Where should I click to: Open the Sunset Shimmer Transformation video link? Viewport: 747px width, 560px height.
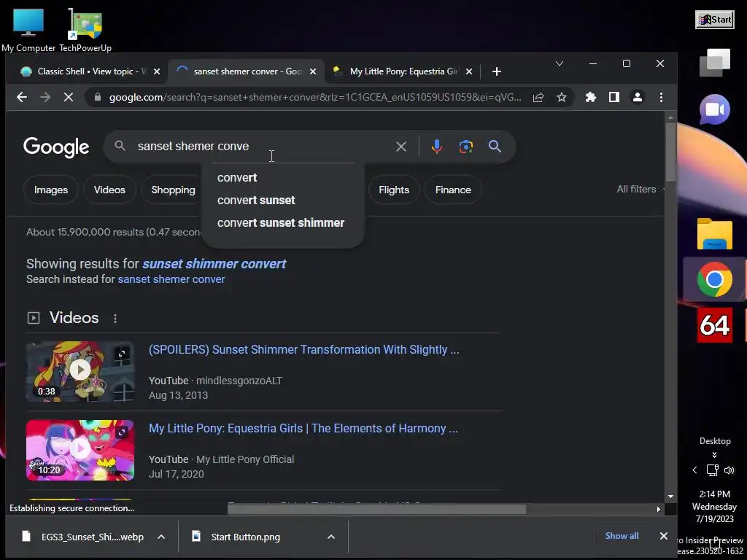click(304, 350)
